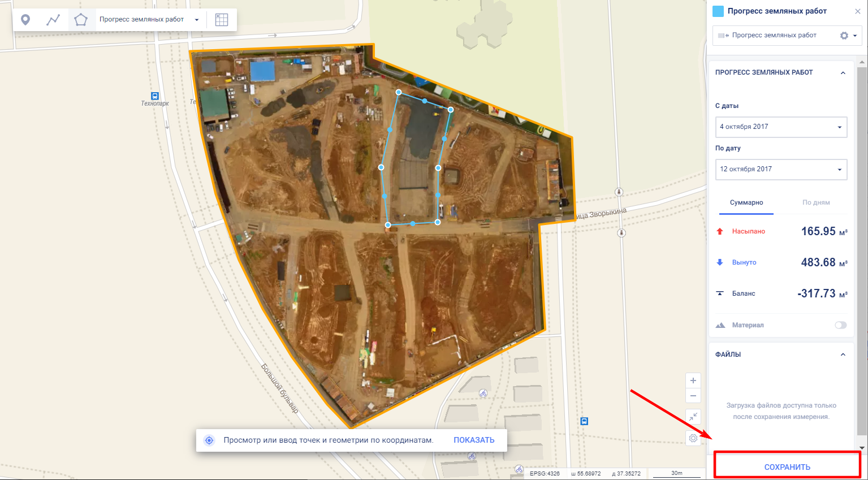Zoom out on the map
Image resolution: width=868 pixels, height=480 pixels.
693,396
